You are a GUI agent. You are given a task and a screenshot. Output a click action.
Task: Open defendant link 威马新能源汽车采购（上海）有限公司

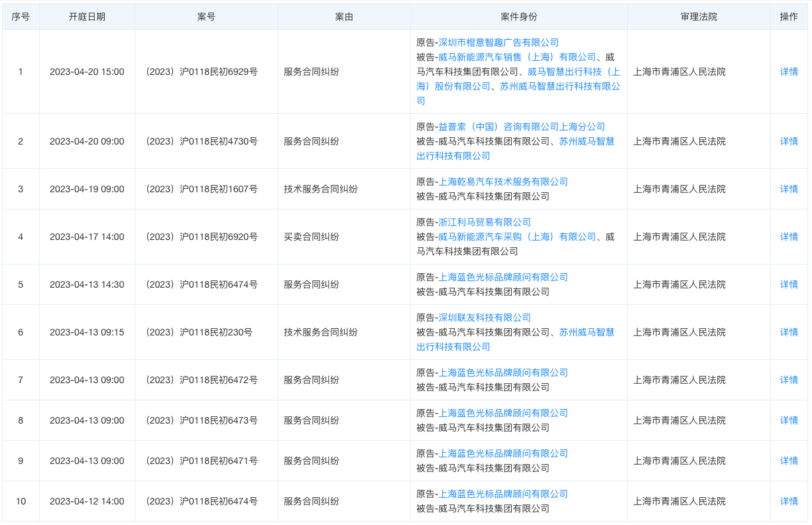517,237
